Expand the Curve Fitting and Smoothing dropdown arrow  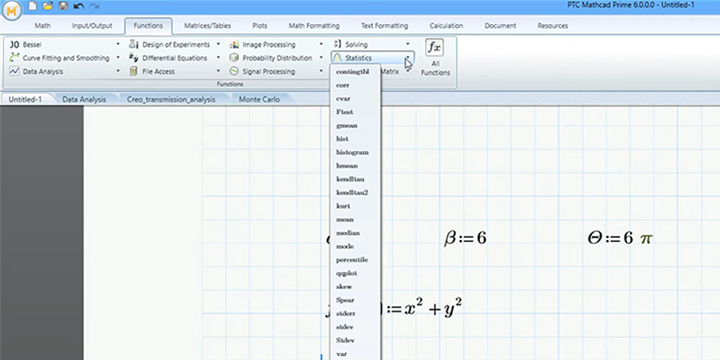point(118,58)
